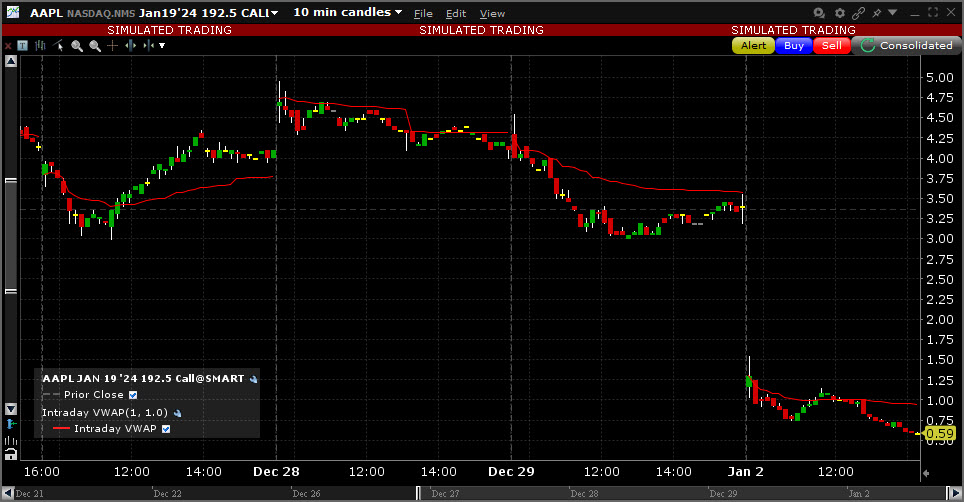Click the Dec 28 date label
Viewport: 964px width, 502px height.
(x=276, y=472)
